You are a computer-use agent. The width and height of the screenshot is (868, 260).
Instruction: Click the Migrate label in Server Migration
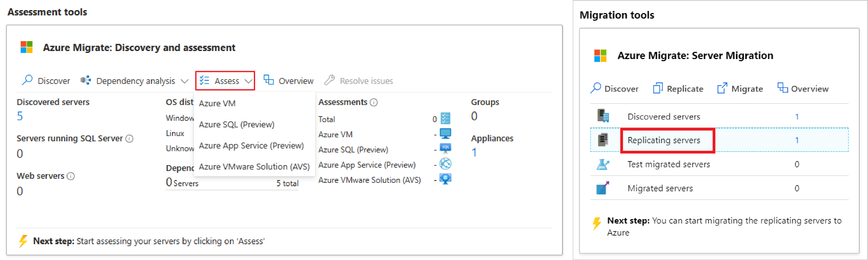point(747,89)
